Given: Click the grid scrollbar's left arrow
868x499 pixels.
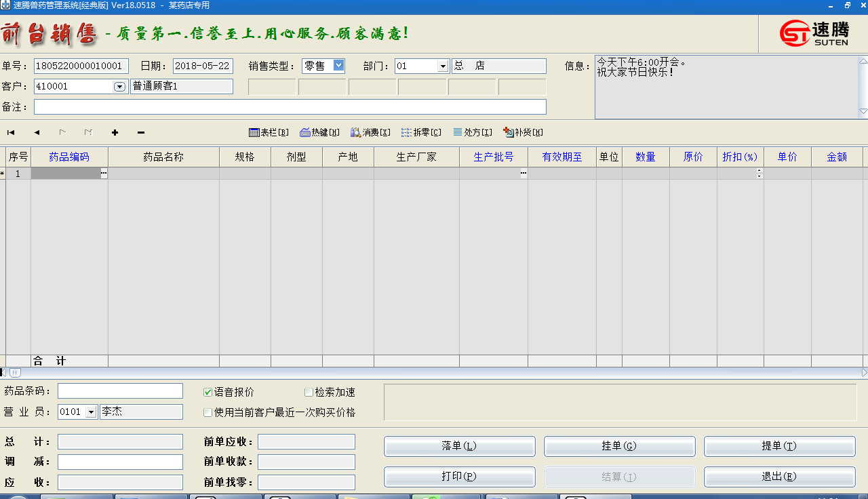Looking at the screenshot, I should point(3,373).
